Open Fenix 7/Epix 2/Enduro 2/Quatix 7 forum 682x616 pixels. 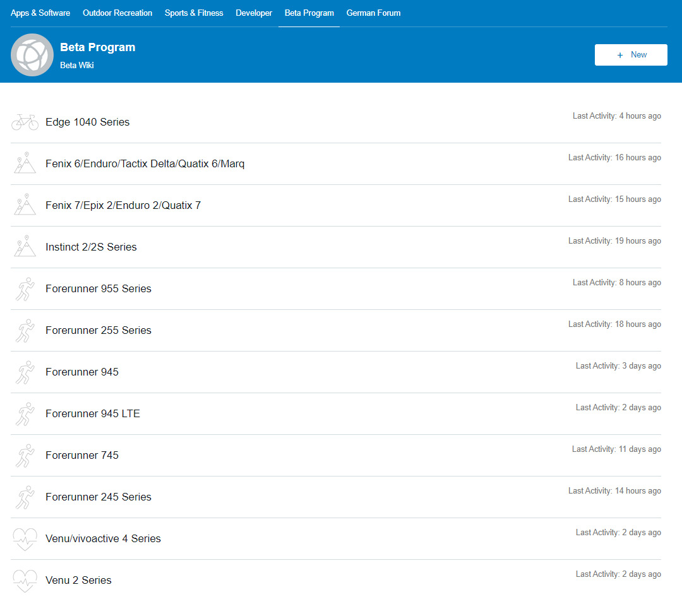[123, 206]
